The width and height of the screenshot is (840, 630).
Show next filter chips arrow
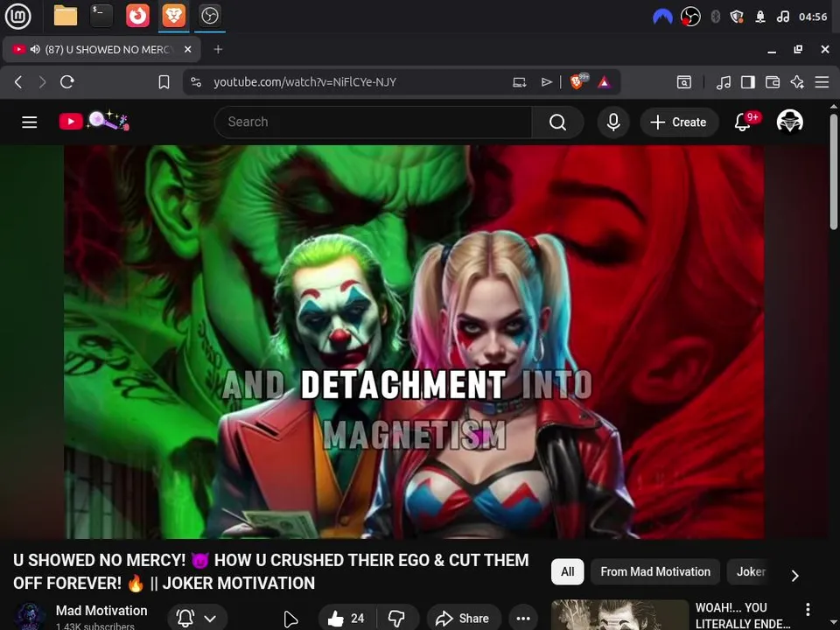pyautogui.click(x=795, y=575)
